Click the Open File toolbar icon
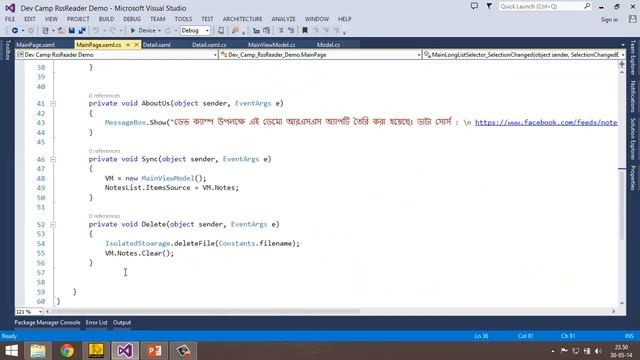 tap(61, 31)
